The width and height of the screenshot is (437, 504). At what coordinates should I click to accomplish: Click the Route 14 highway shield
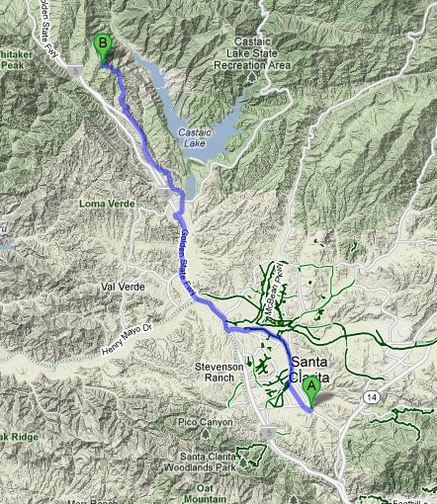371,397
